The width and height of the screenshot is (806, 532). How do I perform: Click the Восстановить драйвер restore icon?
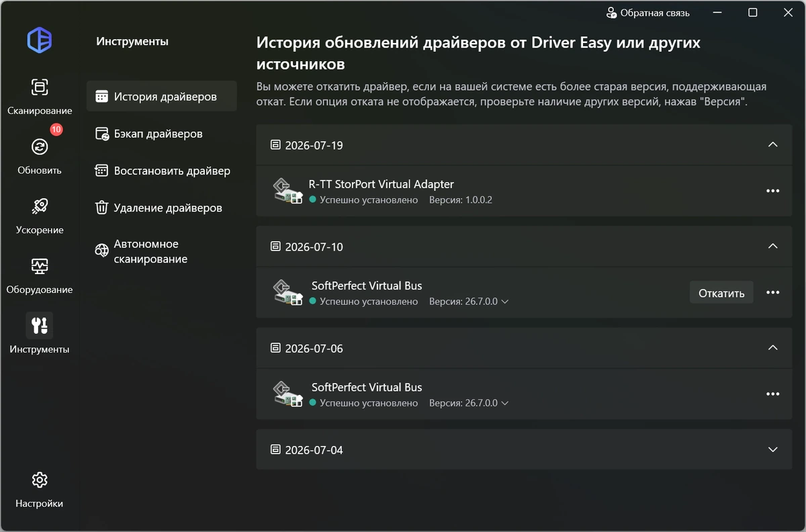tap(101, 171)
